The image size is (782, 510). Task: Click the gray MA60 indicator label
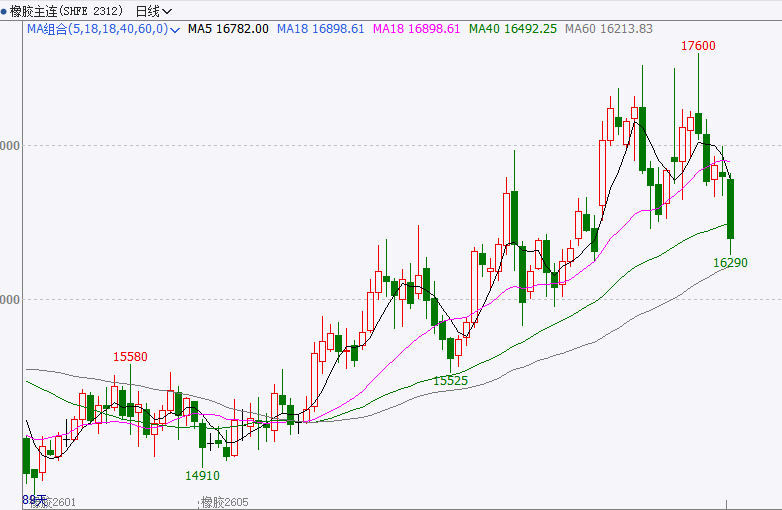[609, 29]
